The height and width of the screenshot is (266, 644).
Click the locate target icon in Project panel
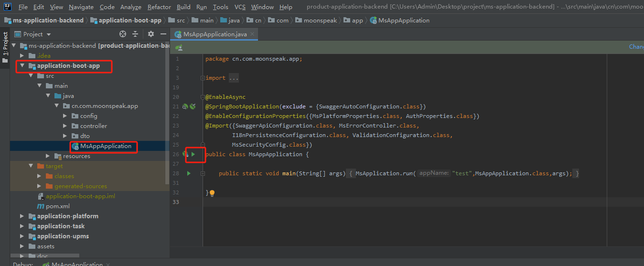tap(123, 34)
